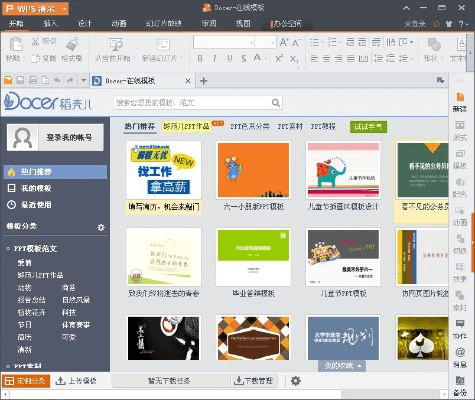Switch to the 视图 ribbon tab

pyautogui.click(x=243, y=24)
